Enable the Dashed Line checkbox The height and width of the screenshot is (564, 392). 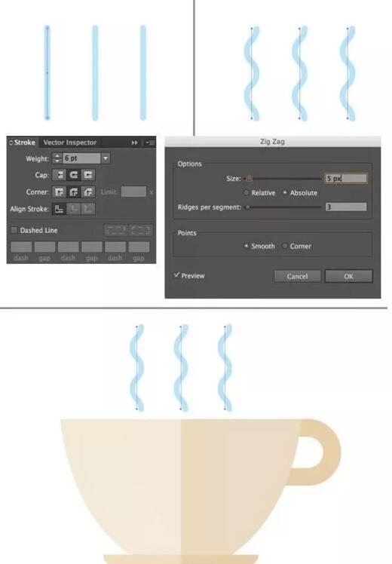pyautogui.click(x=14, y=230)
